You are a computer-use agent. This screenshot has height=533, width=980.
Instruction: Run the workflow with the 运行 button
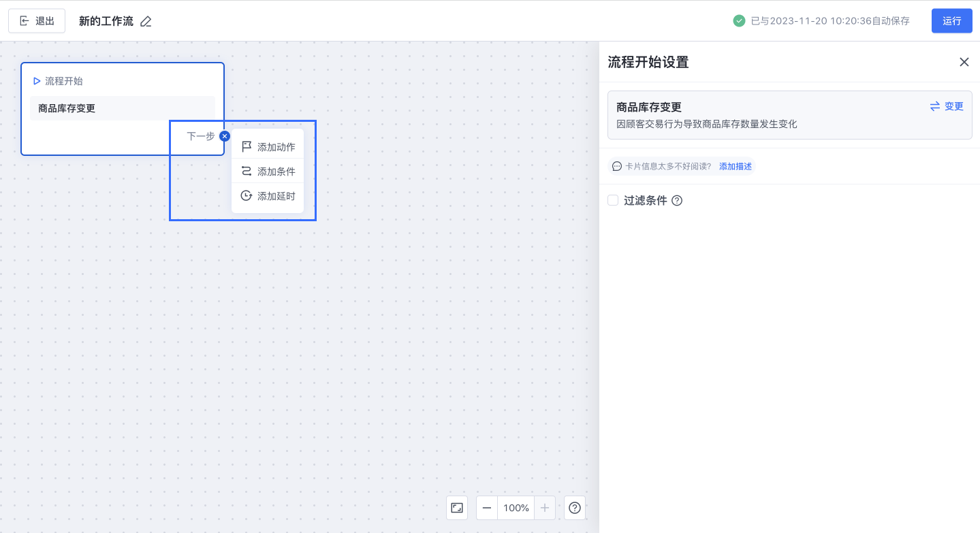952,21
